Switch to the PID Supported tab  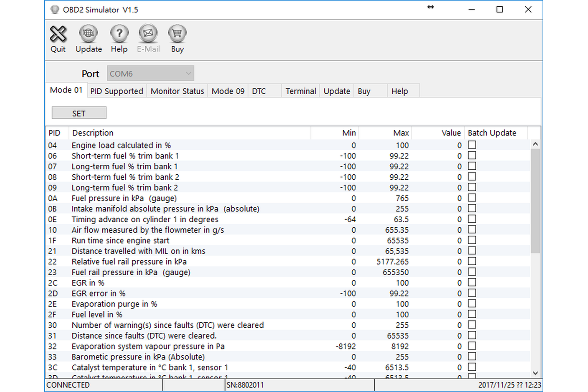(117, 91)
